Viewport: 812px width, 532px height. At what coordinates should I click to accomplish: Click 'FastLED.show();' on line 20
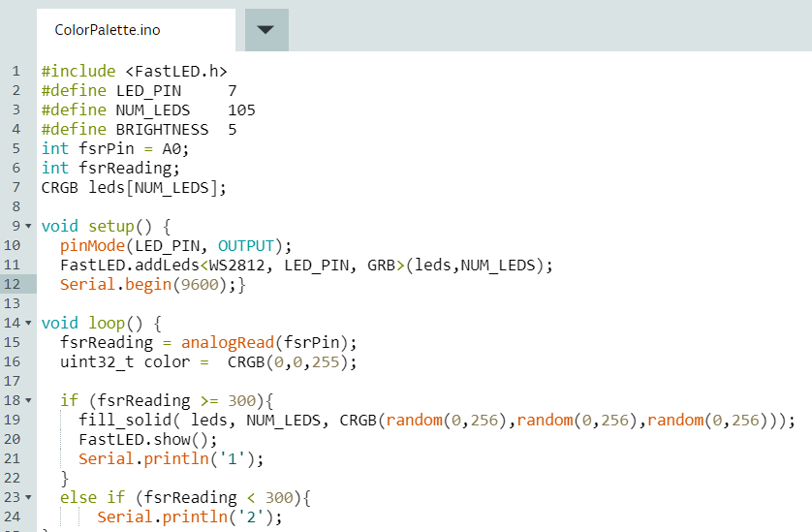148,439
